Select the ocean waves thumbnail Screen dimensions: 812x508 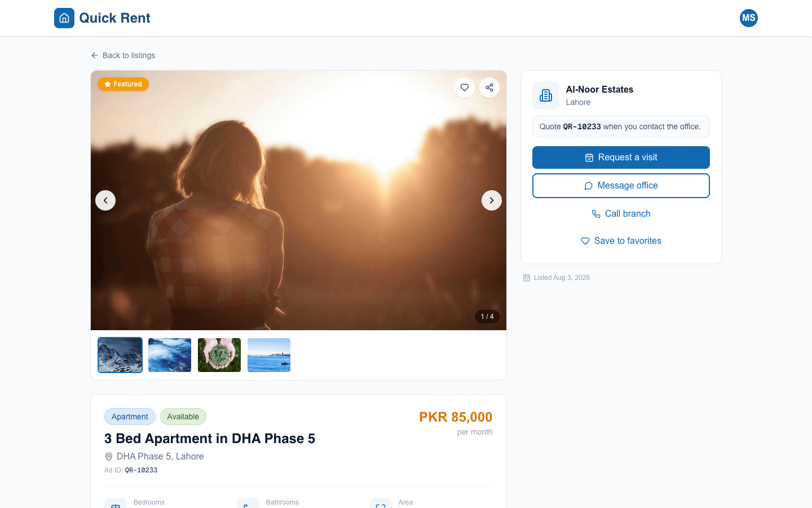[170, 355]
